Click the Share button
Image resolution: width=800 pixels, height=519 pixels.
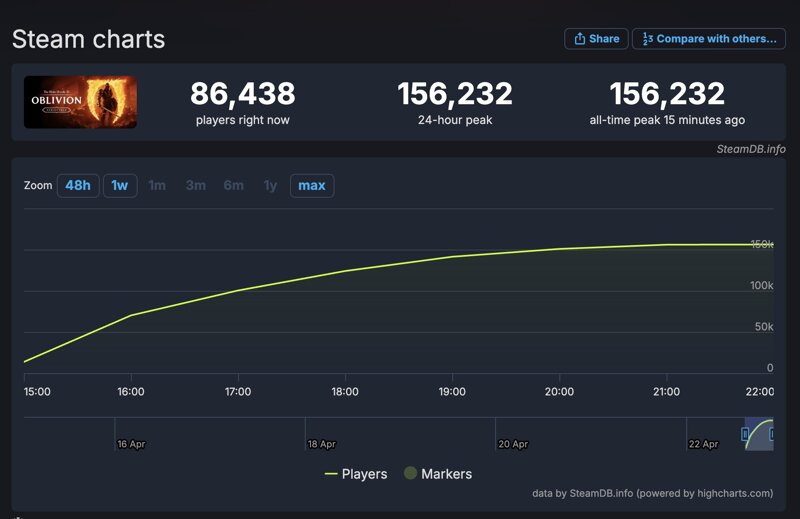point(596,39)
